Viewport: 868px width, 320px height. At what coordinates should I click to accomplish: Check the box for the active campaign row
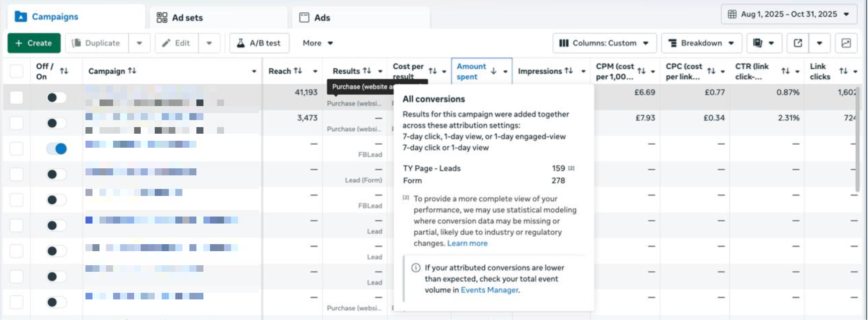[x=17, y=149]
